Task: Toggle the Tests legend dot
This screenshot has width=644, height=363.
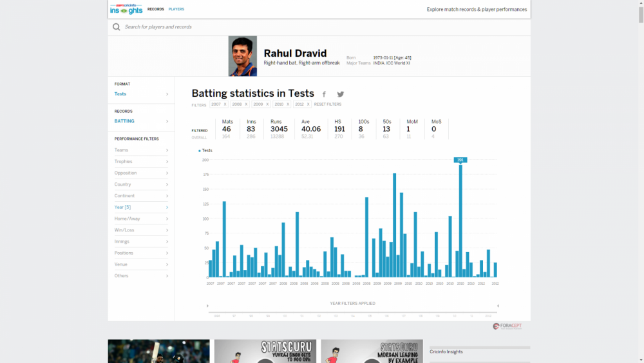Action: click(200, 151)
